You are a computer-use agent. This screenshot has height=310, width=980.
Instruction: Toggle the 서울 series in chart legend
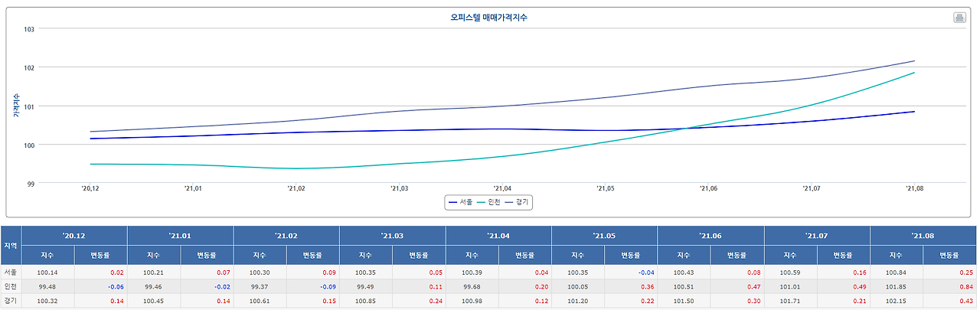(460, 202)
